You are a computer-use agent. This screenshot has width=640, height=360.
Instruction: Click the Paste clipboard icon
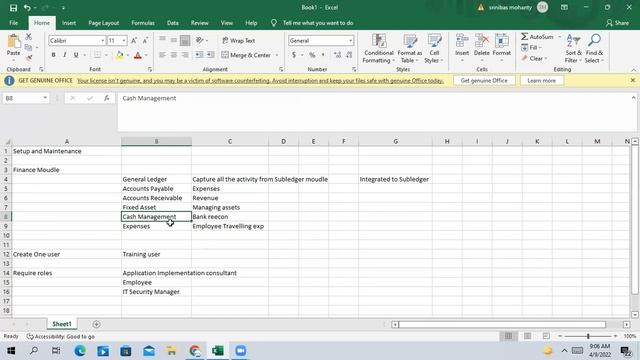pyautogui.click(x=13, y=42)
